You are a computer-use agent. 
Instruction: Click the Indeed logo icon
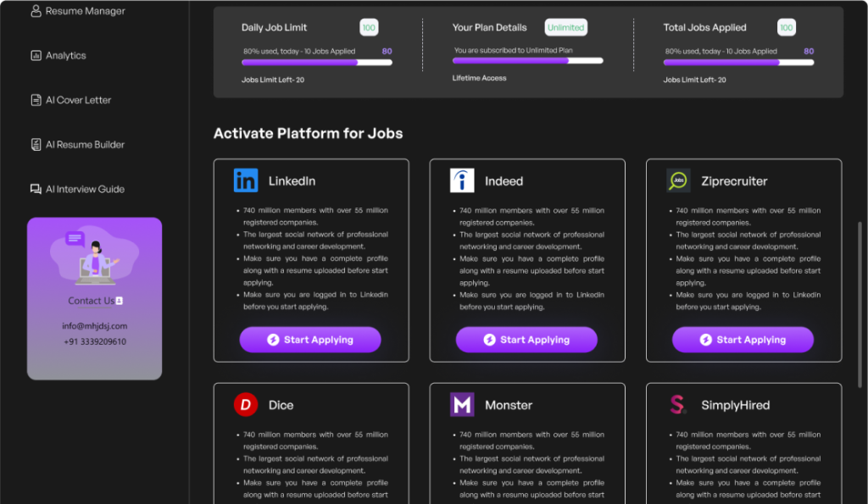pyautogui.click(x=462, y=180)
